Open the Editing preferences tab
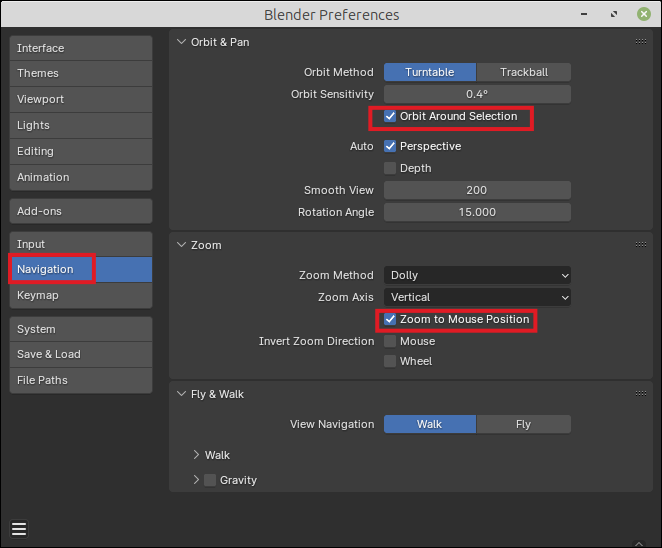The height and width of the screenshot is (548, 662). [x=81, y=151]
